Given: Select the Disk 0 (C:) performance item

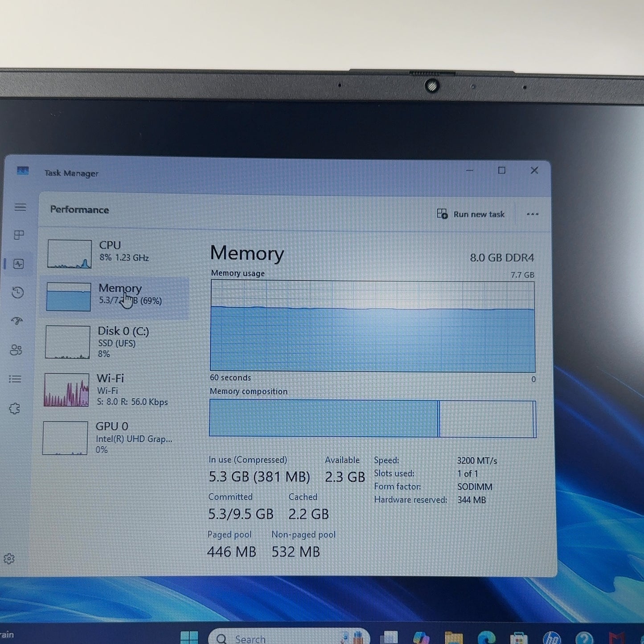Looking at the screenshot, I should tap(115, 342).
